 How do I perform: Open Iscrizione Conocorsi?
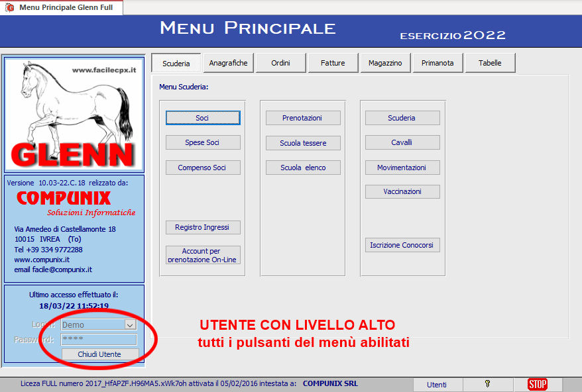click(402, 245)
